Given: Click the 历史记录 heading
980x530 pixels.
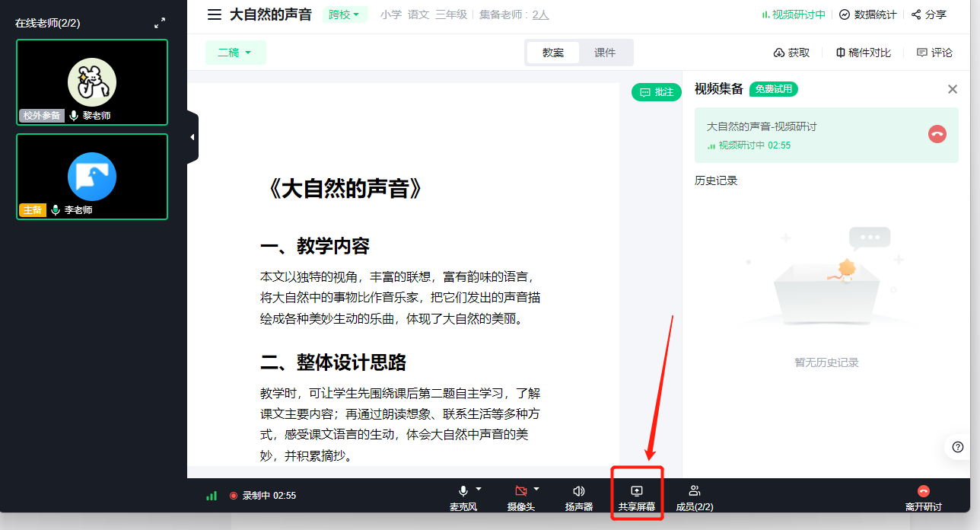Looking at the screenshot, I should pos(716,180).
